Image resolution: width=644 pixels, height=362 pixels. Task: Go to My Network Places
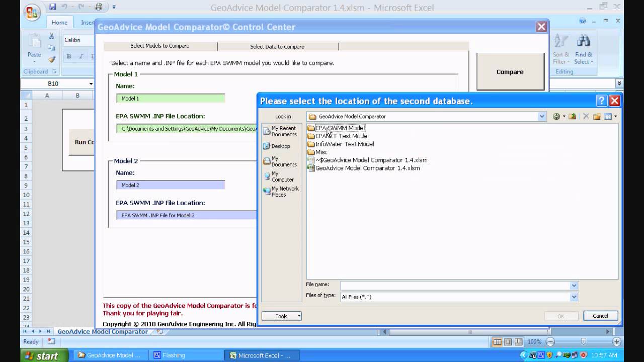coord(281,192)
